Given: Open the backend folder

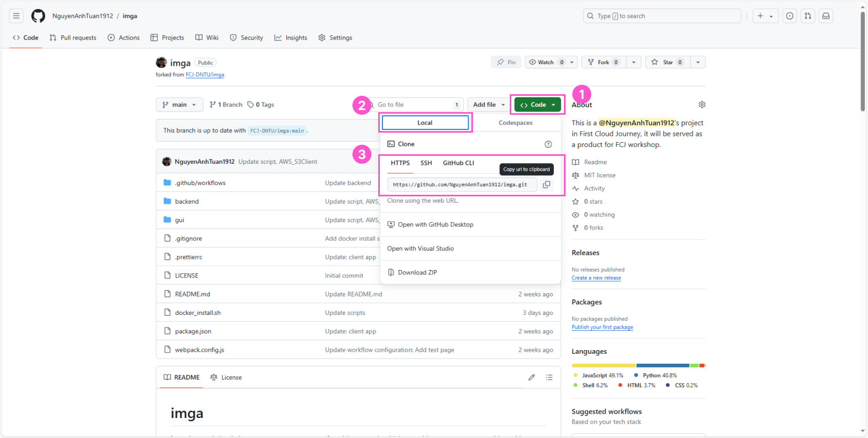Looking at the screenshot, I should pyautogui.click(x=187, y=201).
